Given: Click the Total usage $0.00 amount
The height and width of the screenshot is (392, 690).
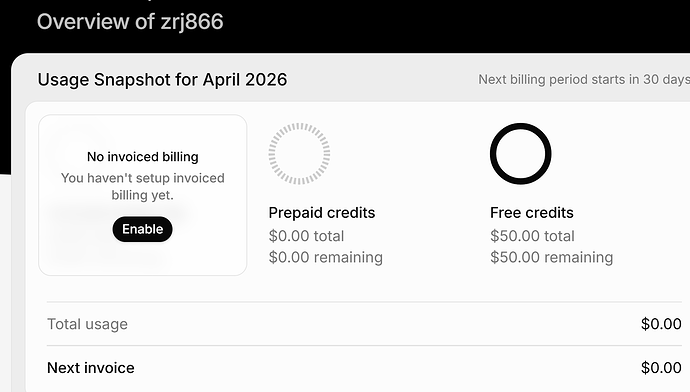Looking at the screenshot, I should [x=661, y=324].
